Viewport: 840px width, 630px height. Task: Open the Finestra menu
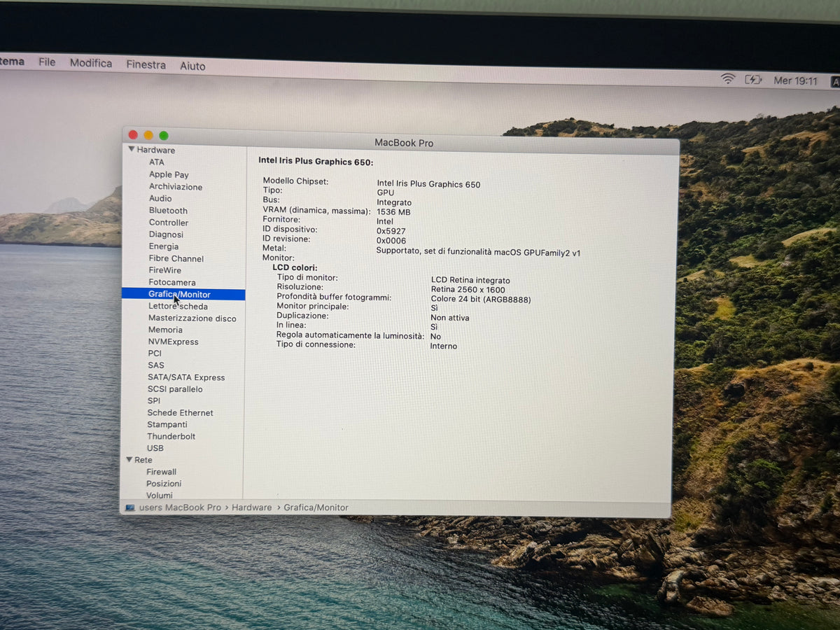pyautogui.click(x=146, y=64)
